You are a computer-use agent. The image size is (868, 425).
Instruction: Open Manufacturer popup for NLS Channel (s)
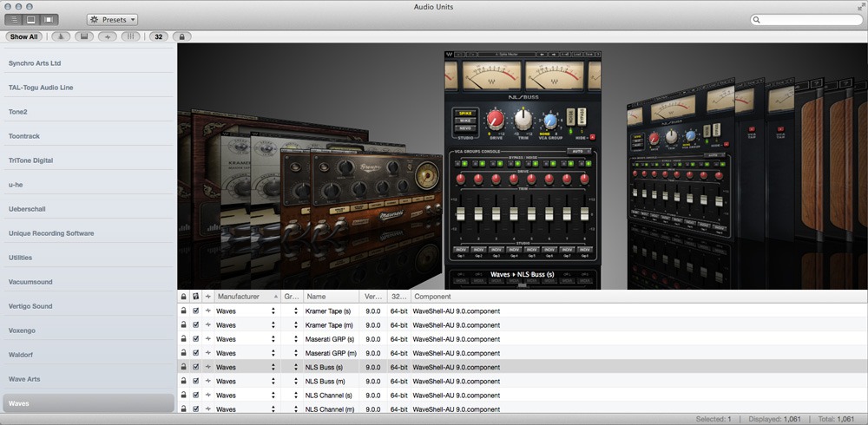point(273,396)
